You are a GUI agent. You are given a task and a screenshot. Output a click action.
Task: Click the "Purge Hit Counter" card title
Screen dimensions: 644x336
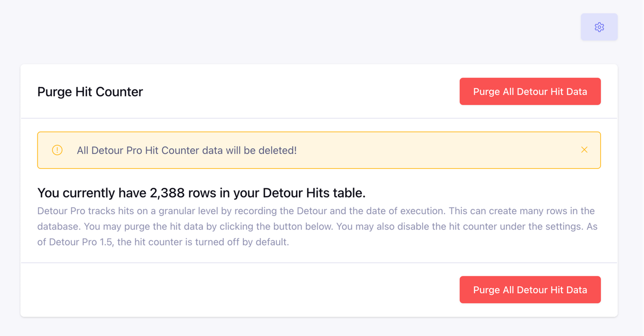click(90, 92)
